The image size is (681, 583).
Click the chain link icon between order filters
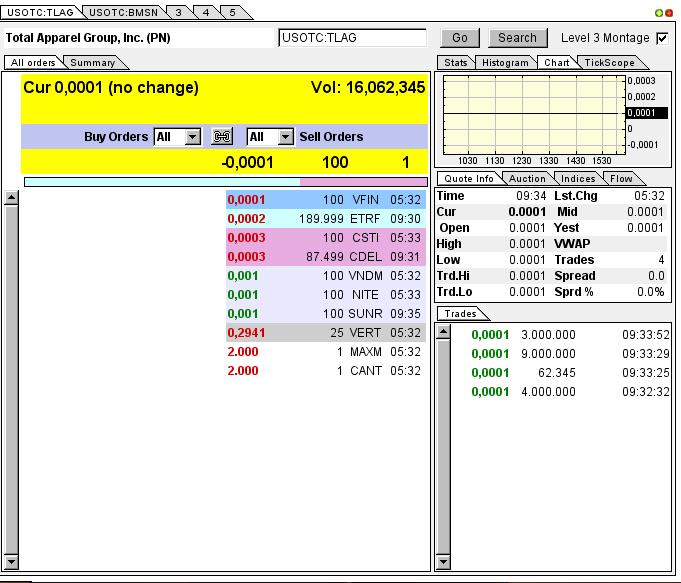(223, 137)
